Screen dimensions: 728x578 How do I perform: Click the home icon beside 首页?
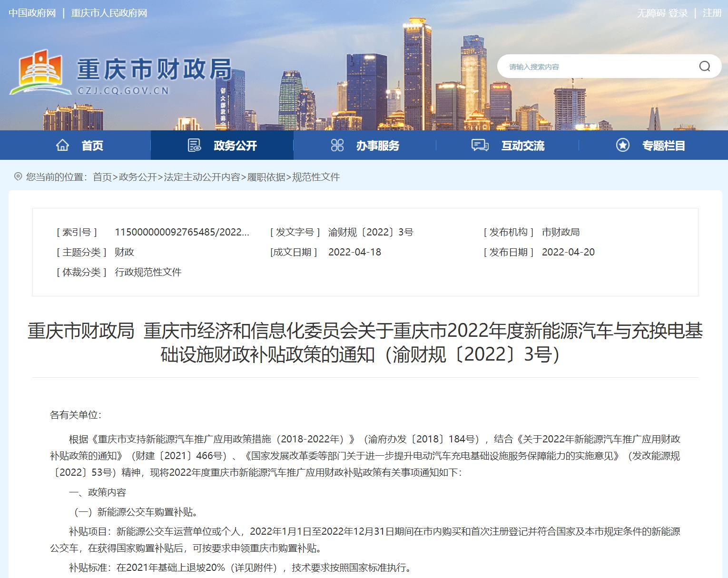[62, 145]
